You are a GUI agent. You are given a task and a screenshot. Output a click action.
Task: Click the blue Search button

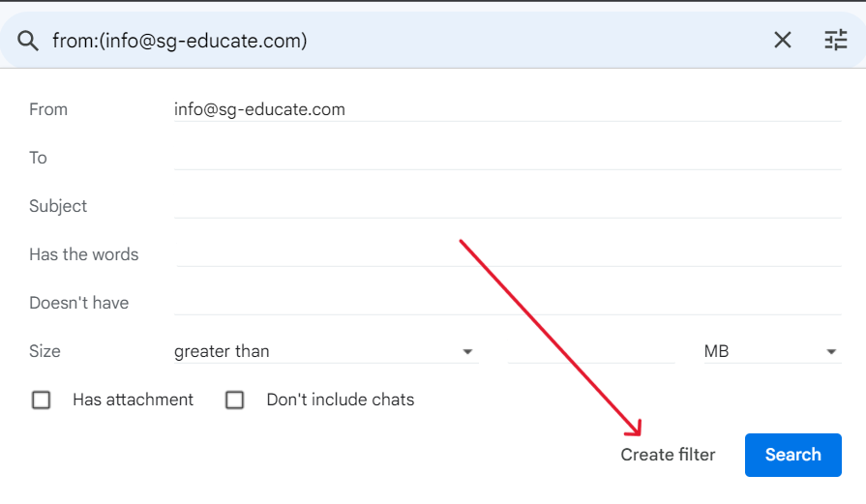pyautogui.click(x=792, y=455)
